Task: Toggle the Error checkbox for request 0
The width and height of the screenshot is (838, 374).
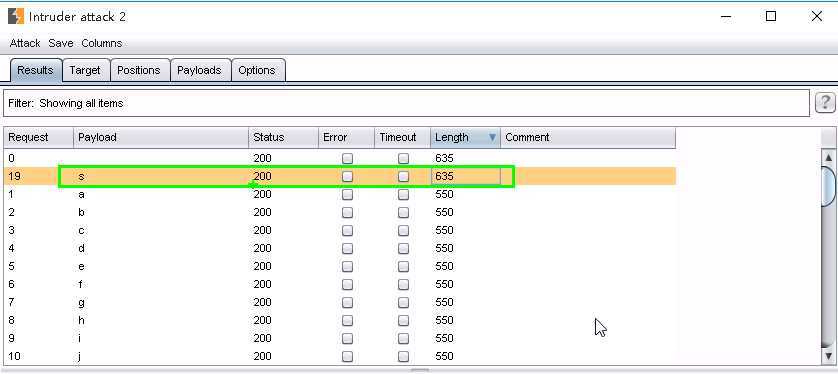Action: coord(347,158)
